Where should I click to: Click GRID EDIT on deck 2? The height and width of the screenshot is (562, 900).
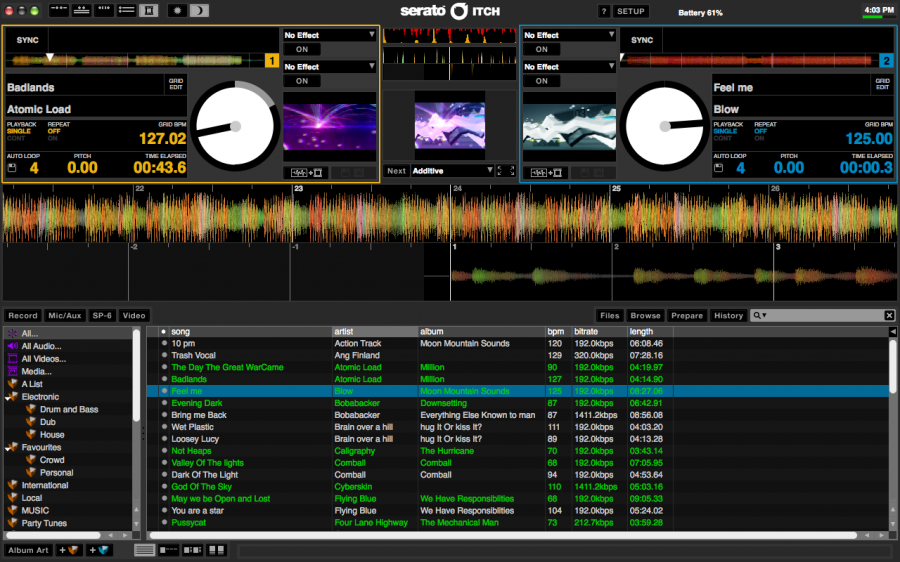tap(882, 84)
